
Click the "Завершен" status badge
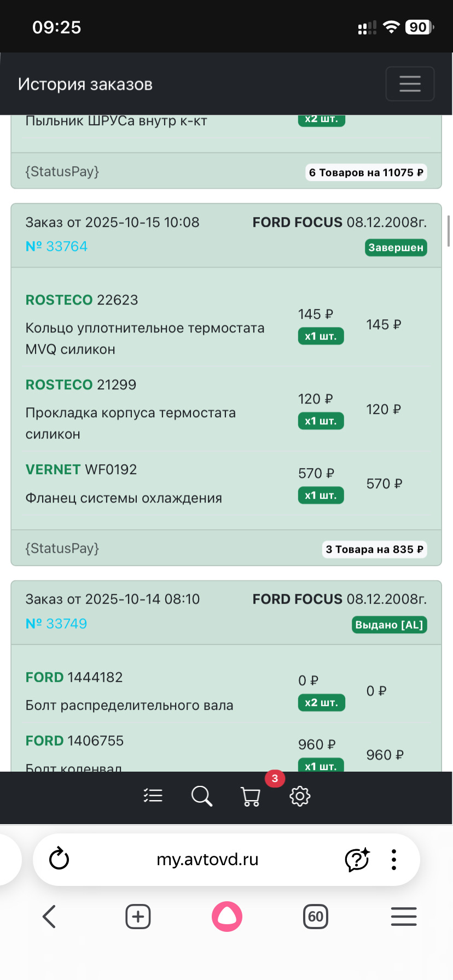[396, 248]
